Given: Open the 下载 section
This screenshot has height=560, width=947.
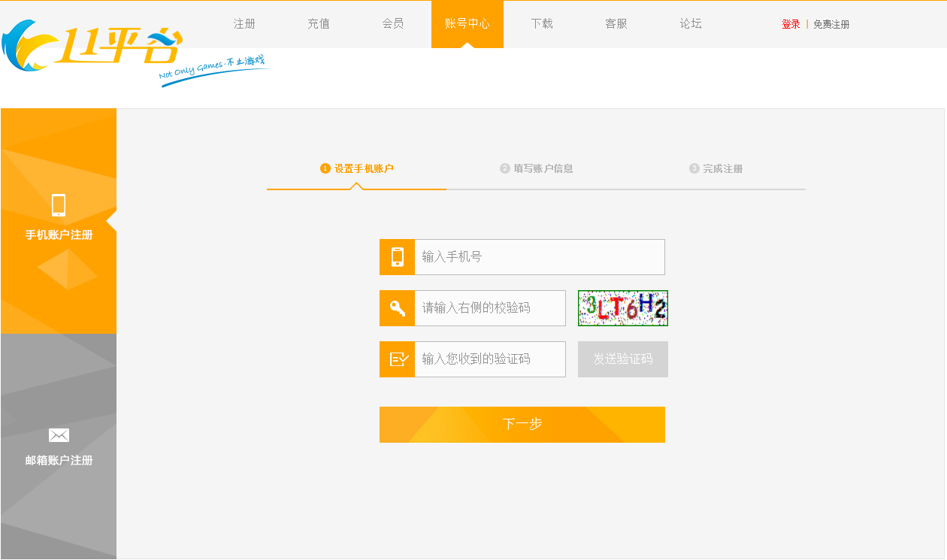Looking at the screenshot, I should click(x=542, y=23).
